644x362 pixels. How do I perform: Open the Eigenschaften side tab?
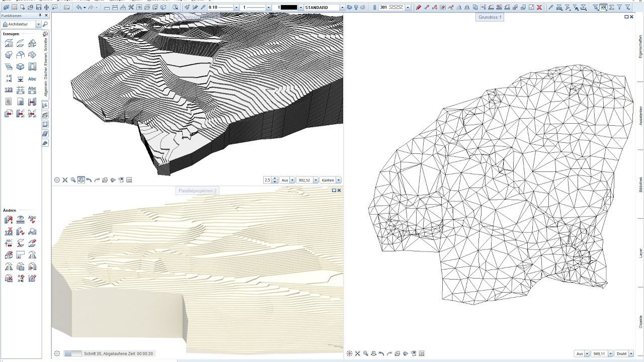(640, 47)
